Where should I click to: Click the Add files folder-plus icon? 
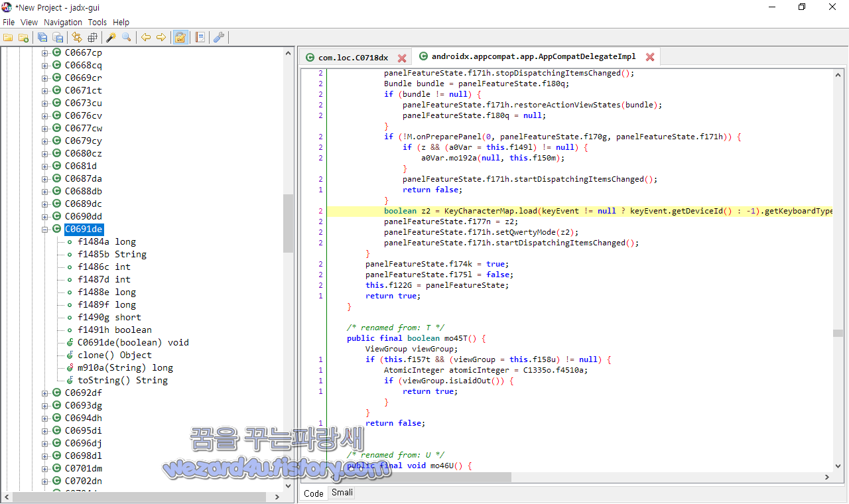pos(23,37)
